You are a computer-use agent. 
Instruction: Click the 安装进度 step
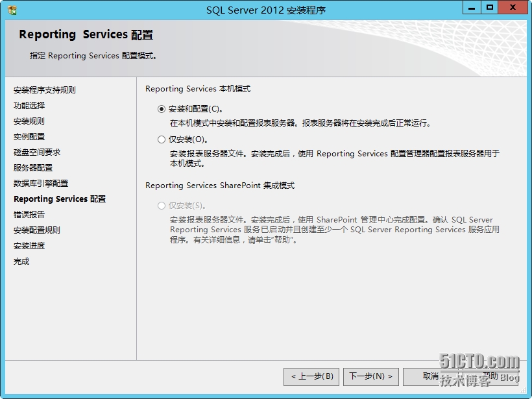[x=29, y=246]
